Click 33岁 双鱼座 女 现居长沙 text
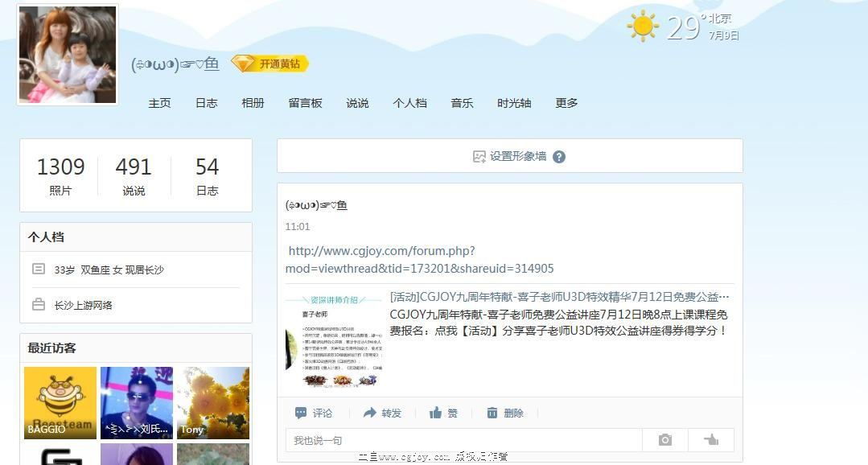The height and width of the screenshot is (465, 868). (x=109, y=270)
